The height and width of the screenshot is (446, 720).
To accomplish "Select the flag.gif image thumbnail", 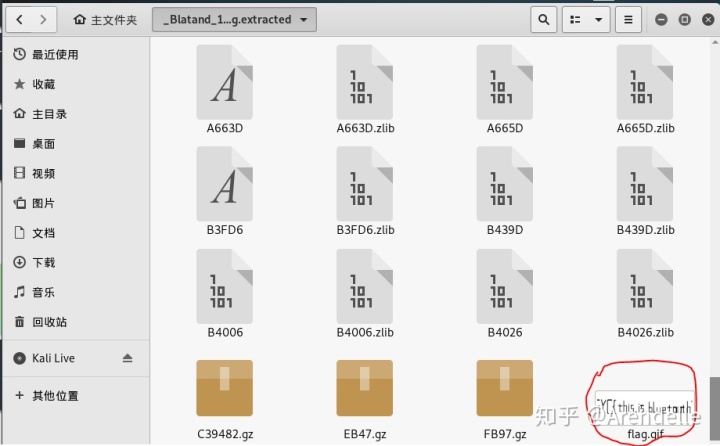I will (645, 408).
